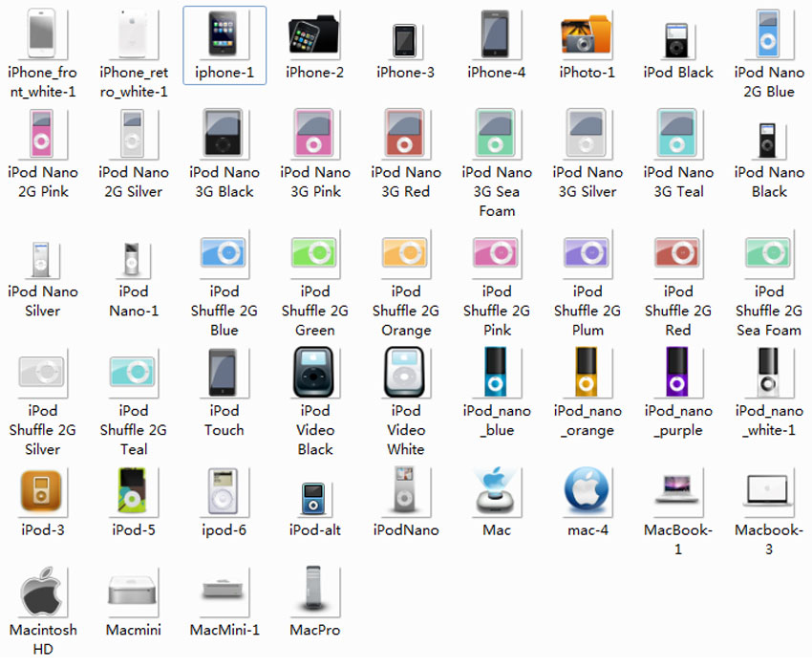This screenshot has width=812, height=668.
Task: Choose the blue iPod-alt icon
Action: pos(314,498)
